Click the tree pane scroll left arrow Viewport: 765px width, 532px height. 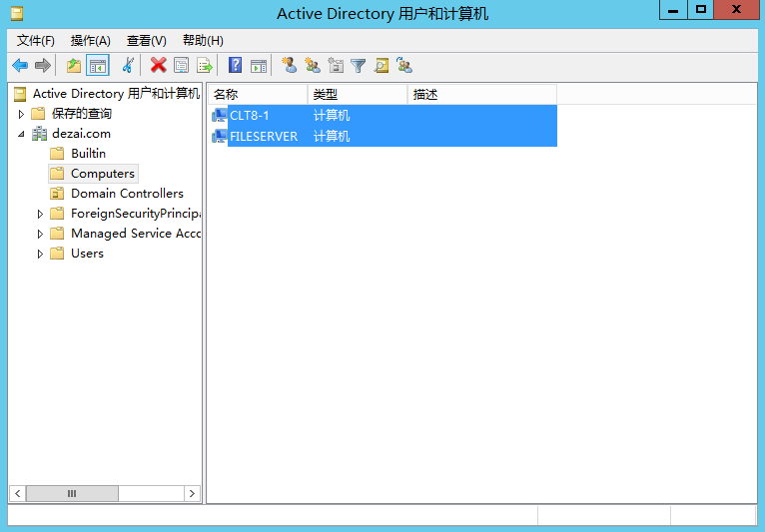tap(18, 493)
